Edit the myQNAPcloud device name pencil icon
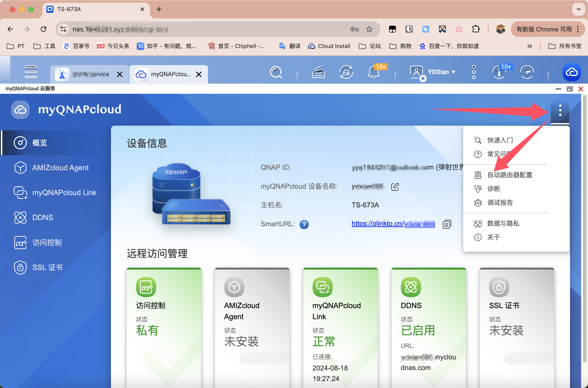The height and width of the screenshot is (388, 588). point(395,187)
